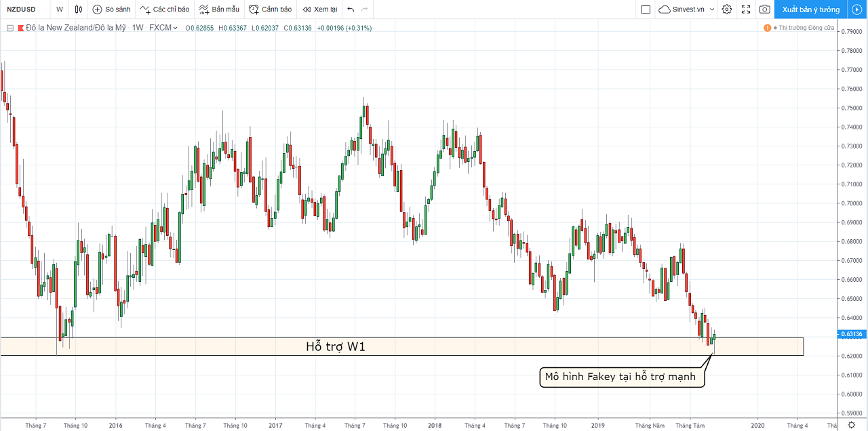
Task: Click the 0.70000 price axis label
Action: point(851,203)
